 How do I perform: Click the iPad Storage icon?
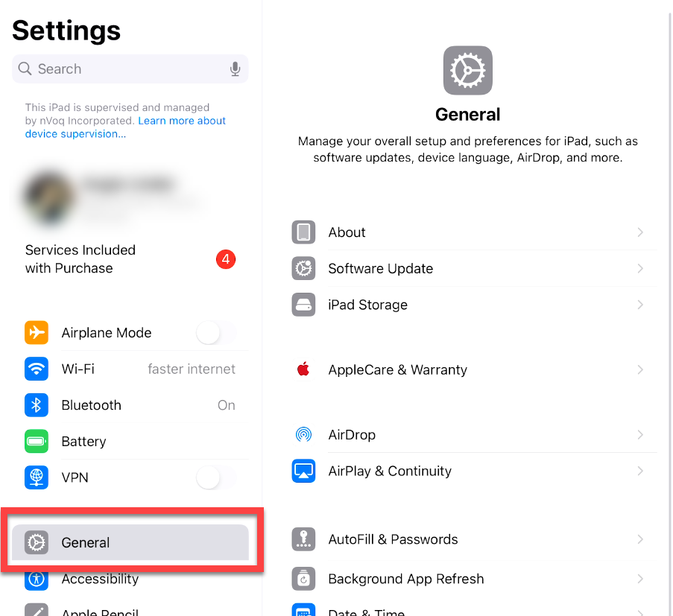(x=303, y=305)
